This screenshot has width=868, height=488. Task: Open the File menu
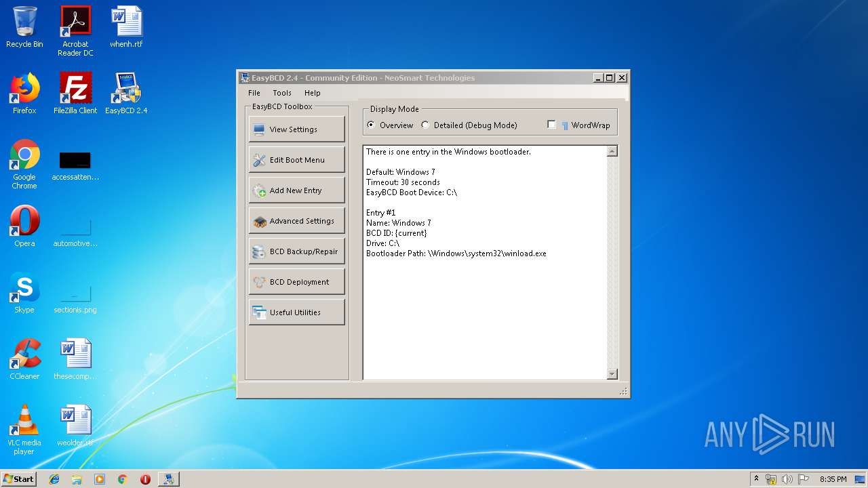tap(254, 93)
